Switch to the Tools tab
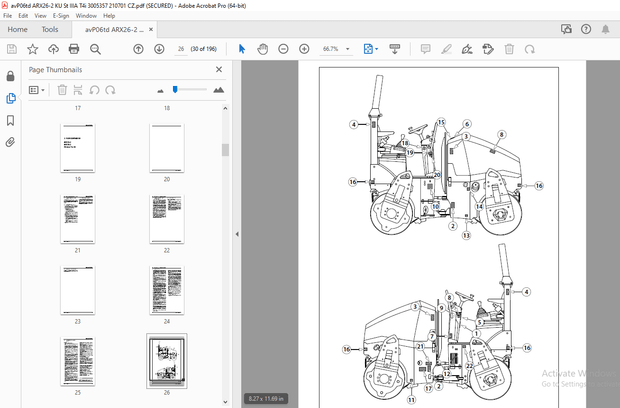 click(x=50, y=29)
